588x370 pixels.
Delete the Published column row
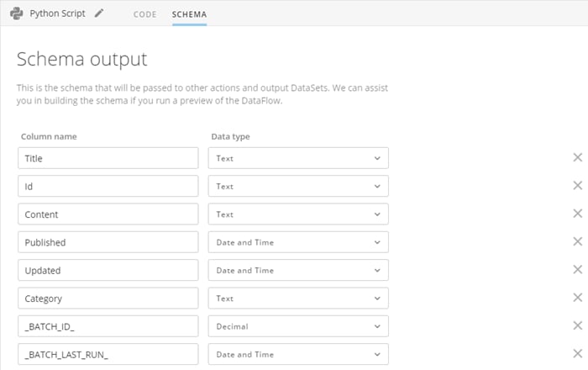(578, 241)
